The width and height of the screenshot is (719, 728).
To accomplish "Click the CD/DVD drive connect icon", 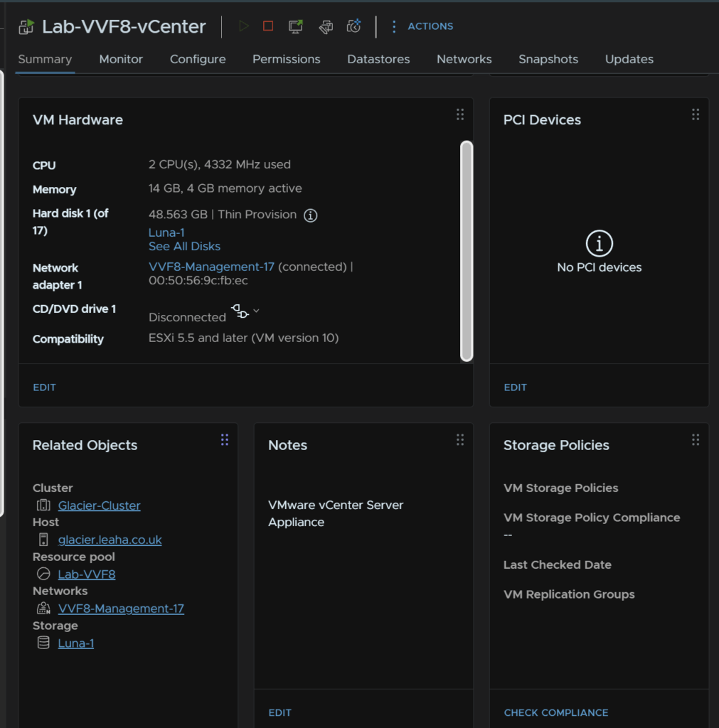I will pos(240,311).
